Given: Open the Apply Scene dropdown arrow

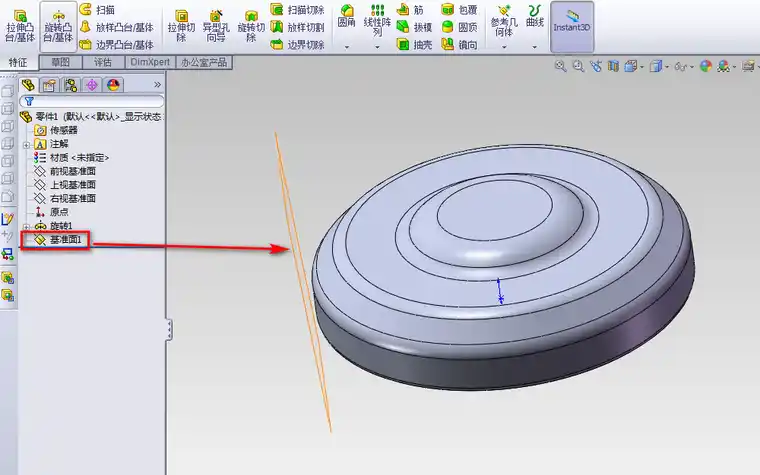Looking at the screenshot, I should click(x=734, y=67).
